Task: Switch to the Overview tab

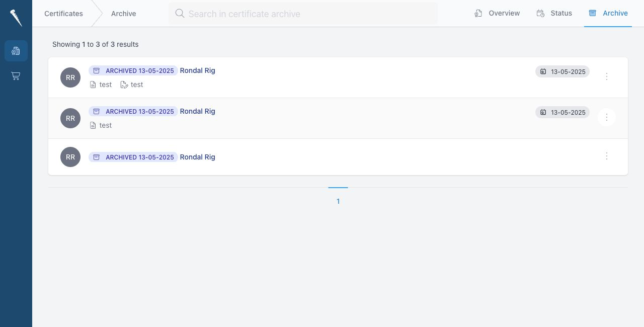Action: 497,14
